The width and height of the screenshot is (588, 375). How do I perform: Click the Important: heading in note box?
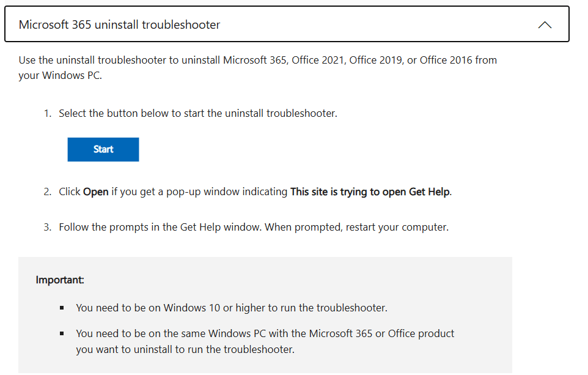point(60,280)
